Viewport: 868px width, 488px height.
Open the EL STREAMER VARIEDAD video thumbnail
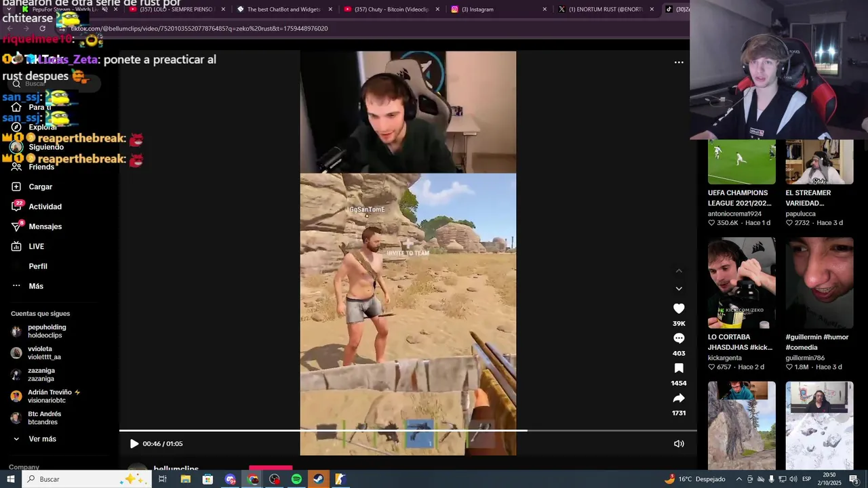819,161
